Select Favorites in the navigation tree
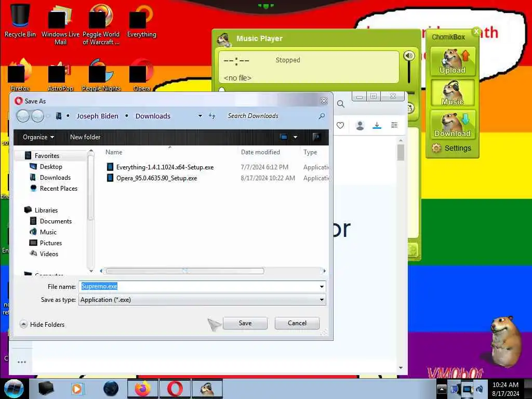532x399 pixels. pos(47,156)
